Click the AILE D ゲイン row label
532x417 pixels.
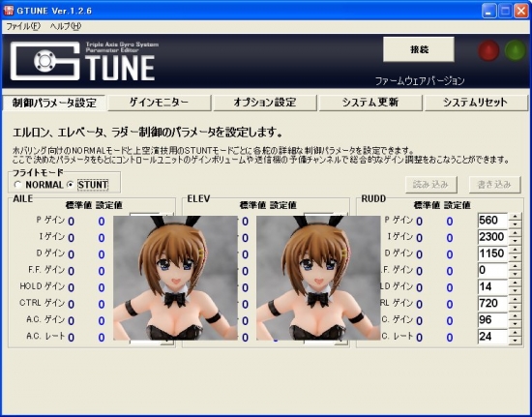pyautogui.click(x=50, y=253)
